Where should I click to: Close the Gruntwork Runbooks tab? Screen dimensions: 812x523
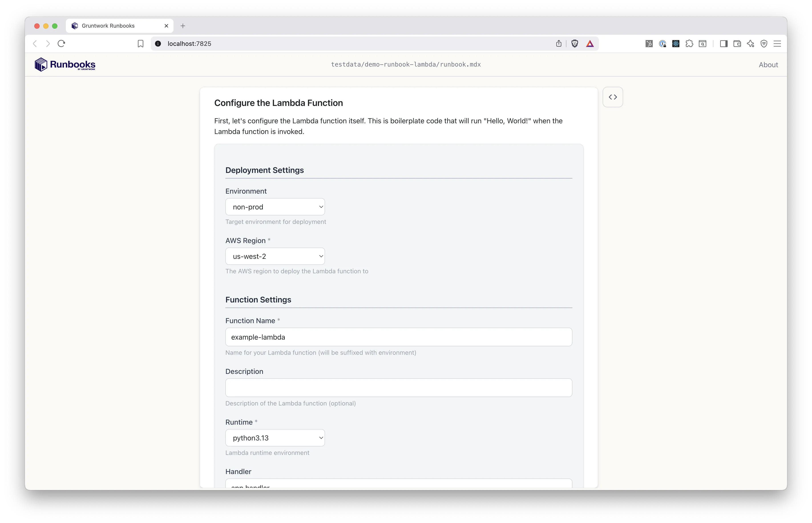click(166, 26)
